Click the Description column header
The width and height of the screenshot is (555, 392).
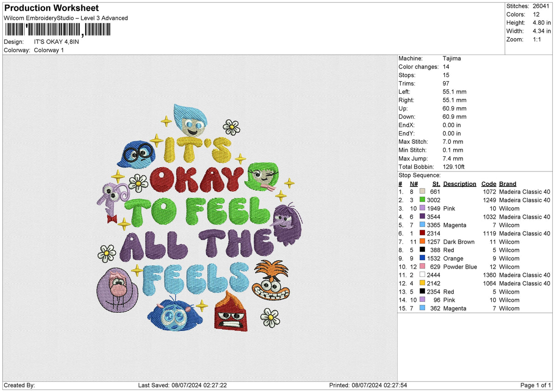pos(460,184)
